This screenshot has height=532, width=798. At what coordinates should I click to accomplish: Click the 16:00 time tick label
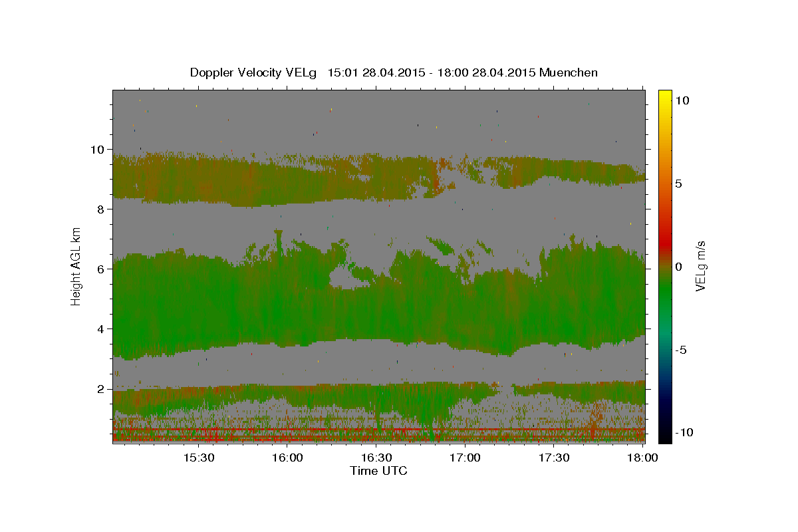click(x=287, y=458)
